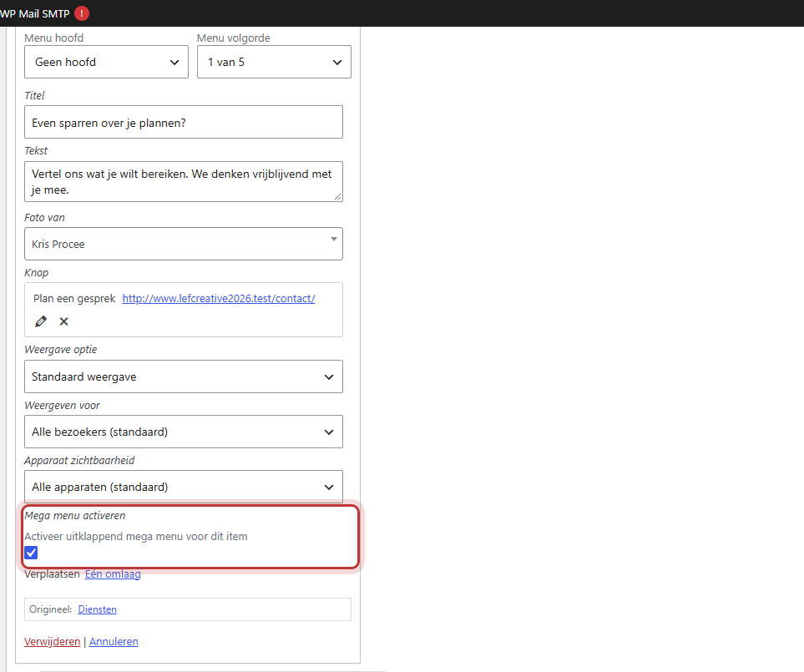Screen dimensions: 804x672
Task: Click the 'Mega menu activeren' label
Action: 75,516
